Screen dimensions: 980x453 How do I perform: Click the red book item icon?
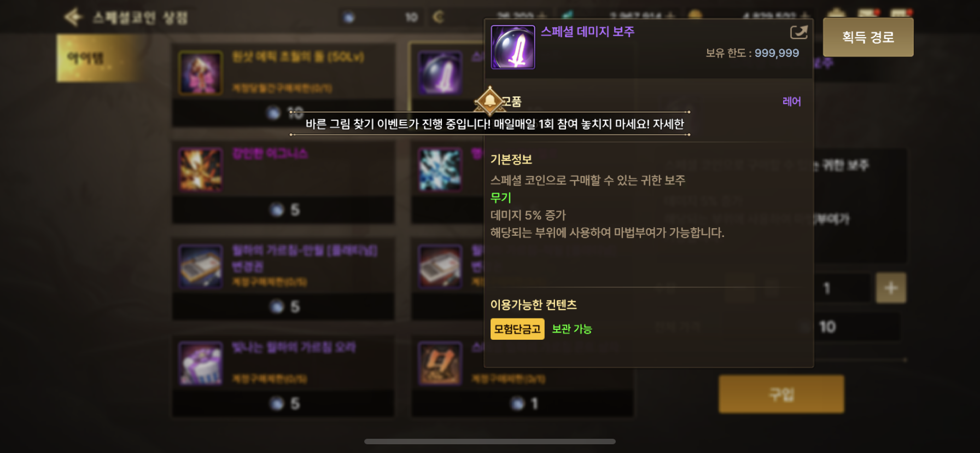pyautogui.click(x=440, y=267)
